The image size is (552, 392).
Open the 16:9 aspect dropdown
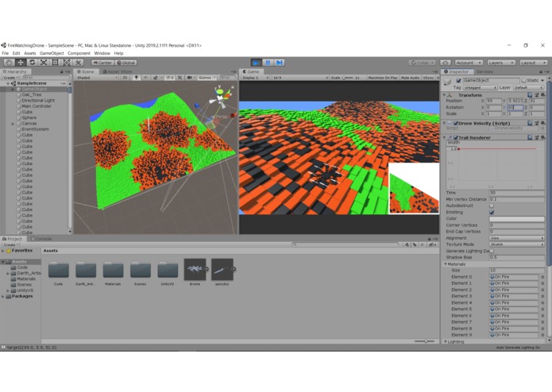click(300, 77)
